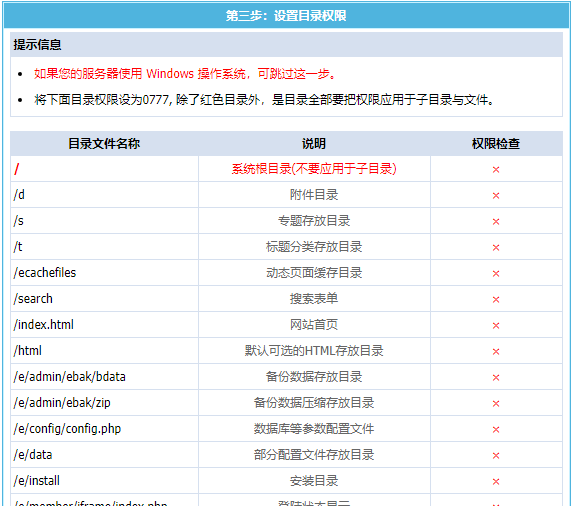This screenshot has width=572, height=506.
Task: Click the 系统根目录(不要应用于子目录) description
Action: (314, 169)
